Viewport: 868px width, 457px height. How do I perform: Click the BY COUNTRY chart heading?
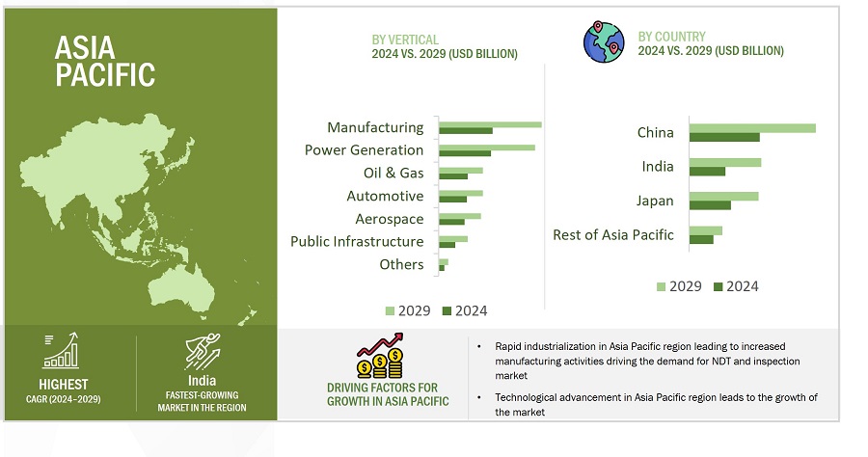[672, 37]
